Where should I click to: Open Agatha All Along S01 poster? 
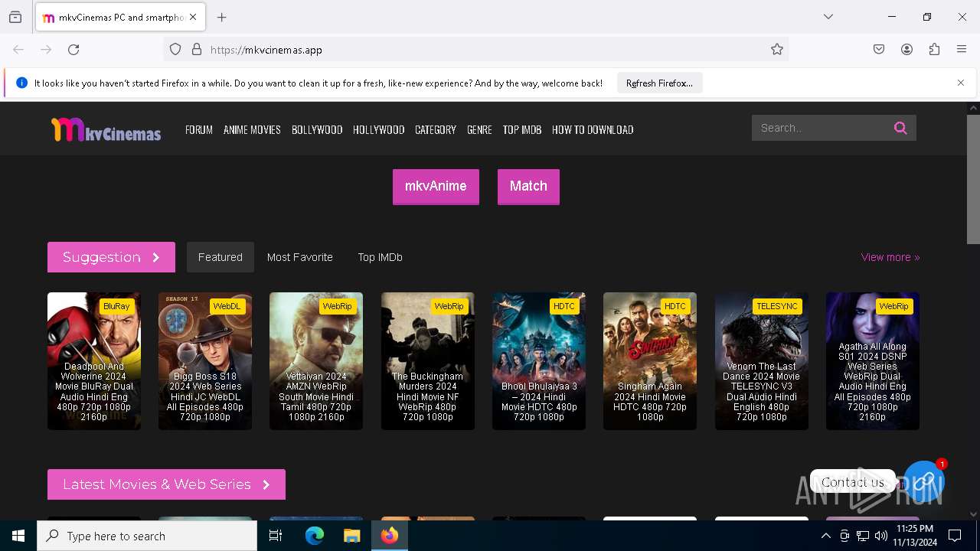coord(873,360)
